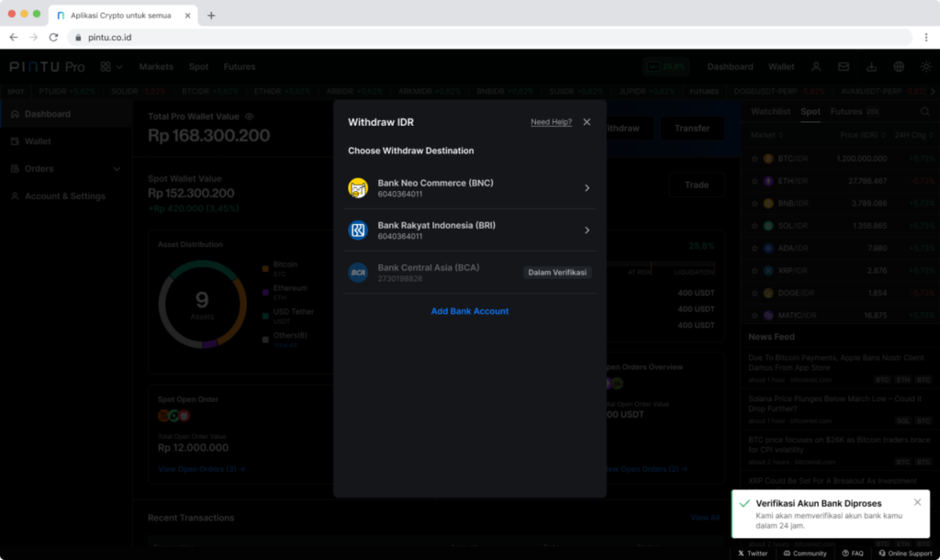This screenshot has width=940, height=560.
Task: Click the Dalam Verifikasi status badge
Action: coord(557,273)
